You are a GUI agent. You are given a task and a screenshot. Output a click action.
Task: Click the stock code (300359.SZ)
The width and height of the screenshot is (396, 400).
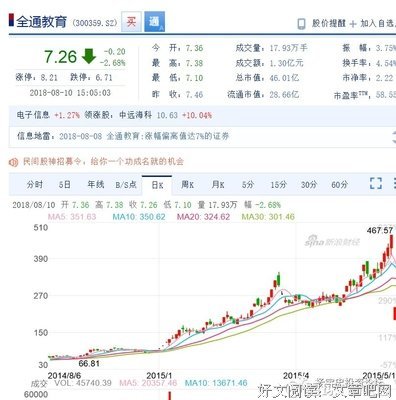pos(95,23)
